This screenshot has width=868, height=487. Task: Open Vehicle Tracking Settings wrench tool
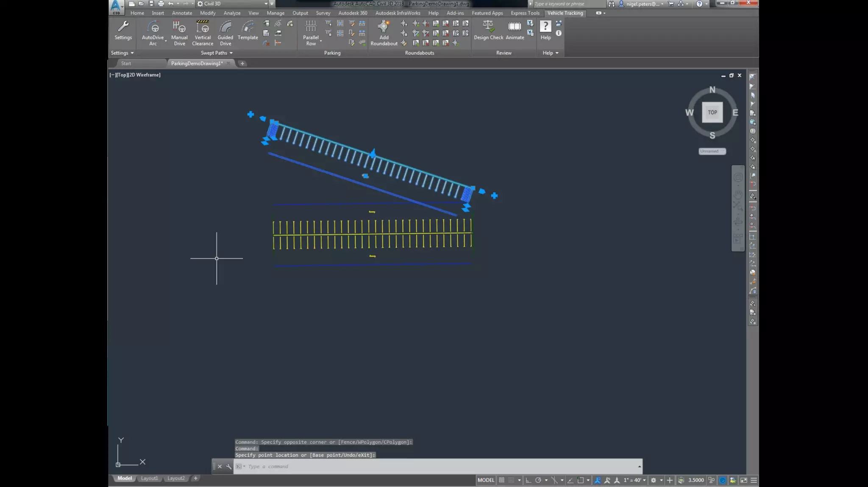(123, 30)
